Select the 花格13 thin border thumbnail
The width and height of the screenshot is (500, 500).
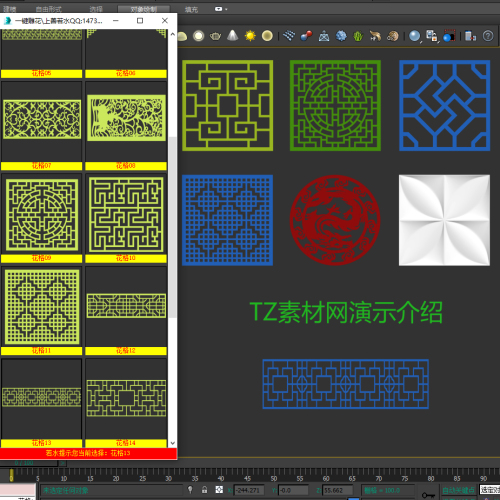(42, 397)
